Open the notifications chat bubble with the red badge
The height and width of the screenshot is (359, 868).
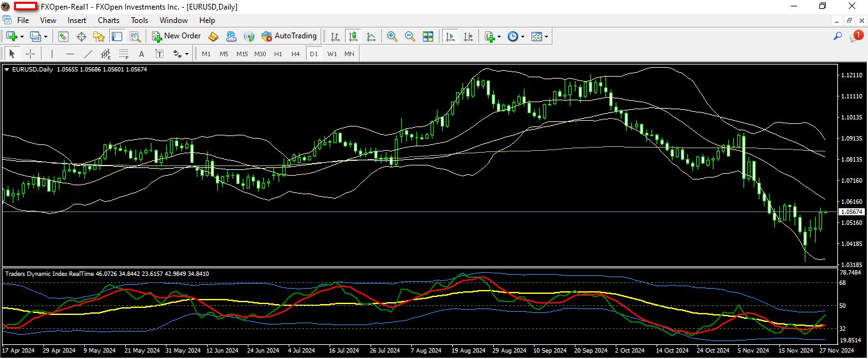(x=856, y=36)
